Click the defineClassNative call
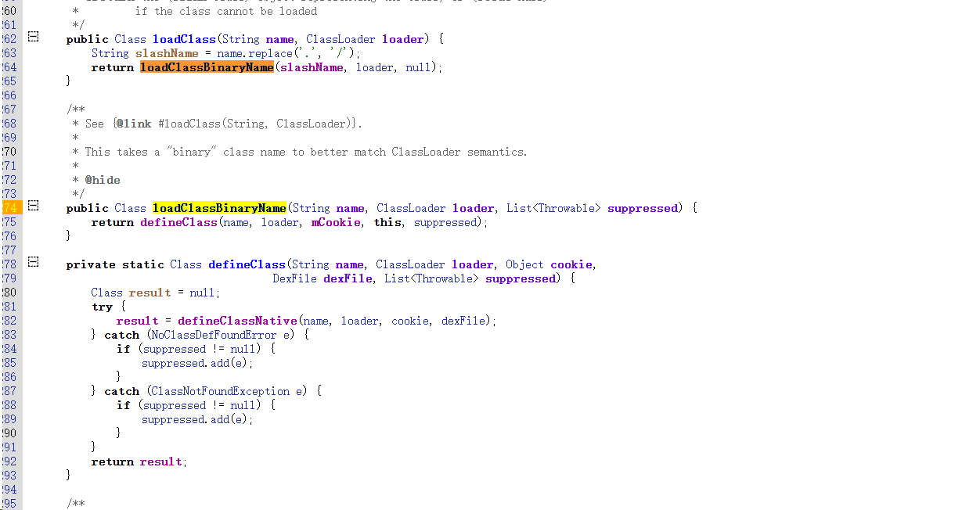The image size is (980, 510). [237, 321]
